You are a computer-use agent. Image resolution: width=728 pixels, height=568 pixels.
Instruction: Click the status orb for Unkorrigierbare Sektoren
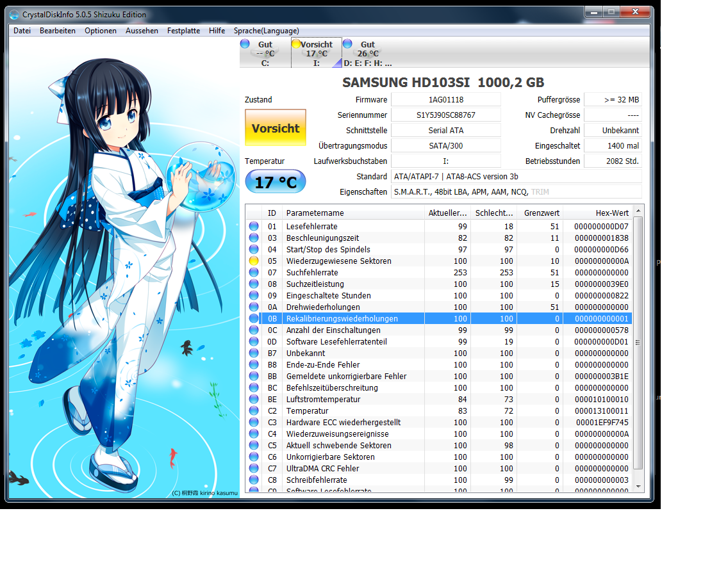click(x=254, y=457)
